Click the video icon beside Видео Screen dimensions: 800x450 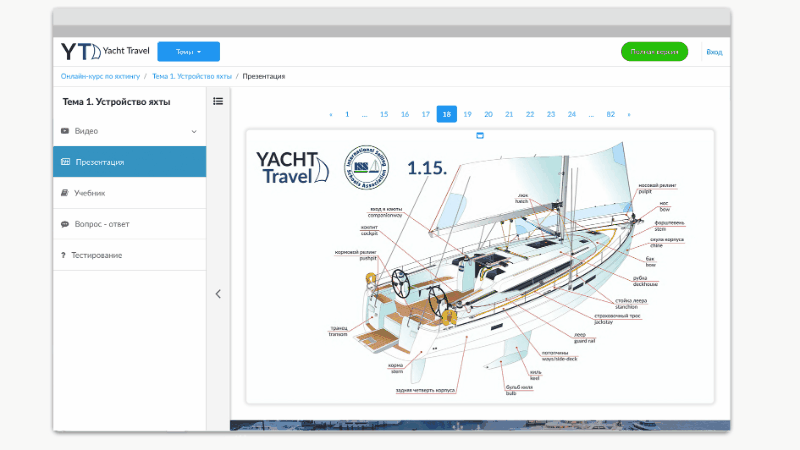pyautogui.click(x=65, y=131)
